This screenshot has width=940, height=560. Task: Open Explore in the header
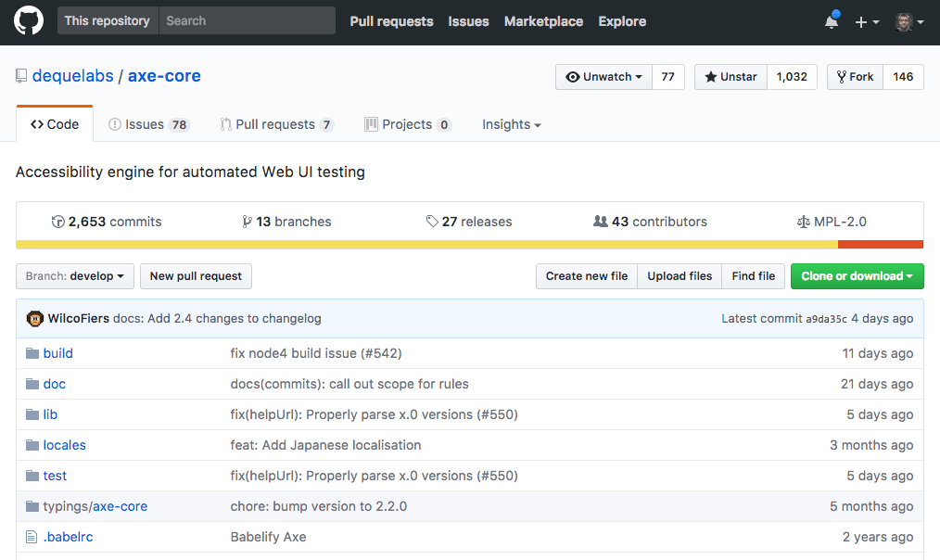(622, 21)
